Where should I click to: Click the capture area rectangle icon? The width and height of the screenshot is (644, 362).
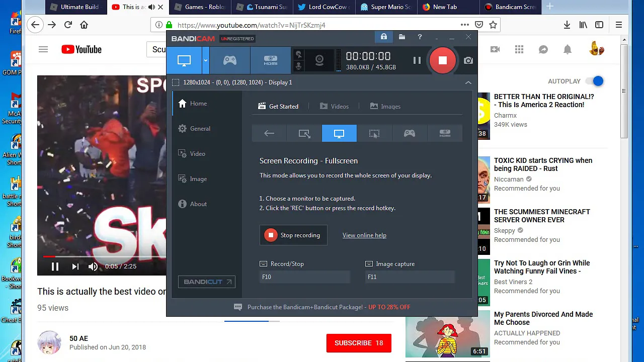[176, 82]
